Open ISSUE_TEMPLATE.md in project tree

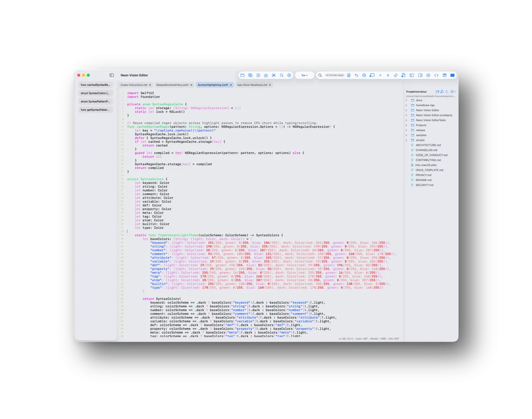tap(429, 170)
